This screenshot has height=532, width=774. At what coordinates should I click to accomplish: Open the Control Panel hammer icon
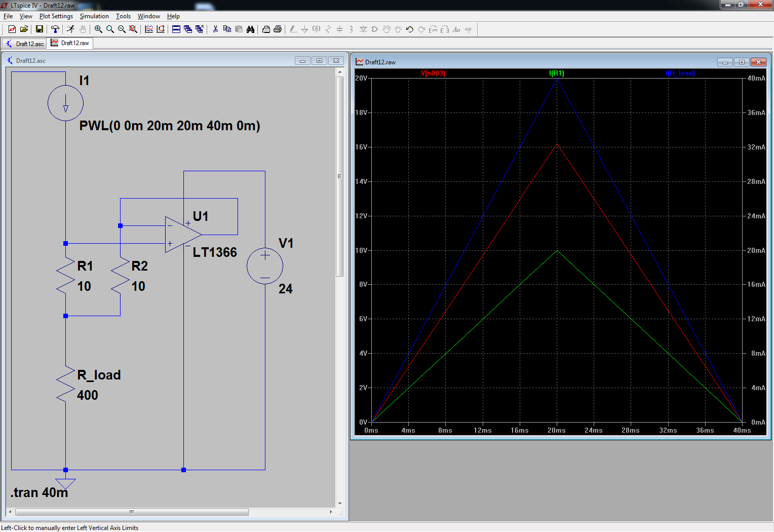[55, 29]
